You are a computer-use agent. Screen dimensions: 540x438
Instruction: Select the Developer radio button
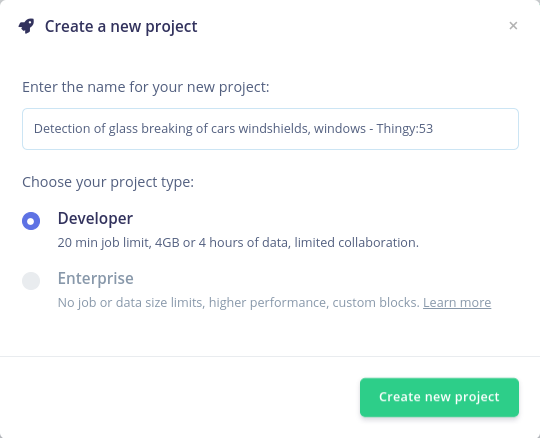(31, 221)
